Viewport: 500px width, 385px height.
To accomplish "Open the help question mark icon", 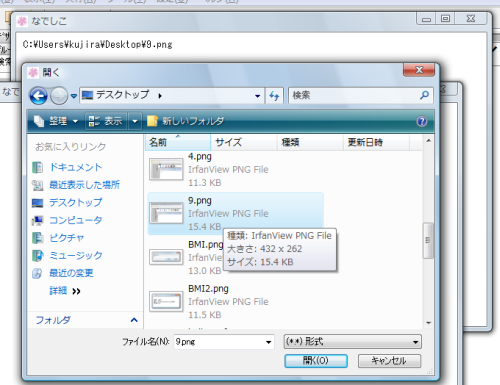I will coord(422,121).
